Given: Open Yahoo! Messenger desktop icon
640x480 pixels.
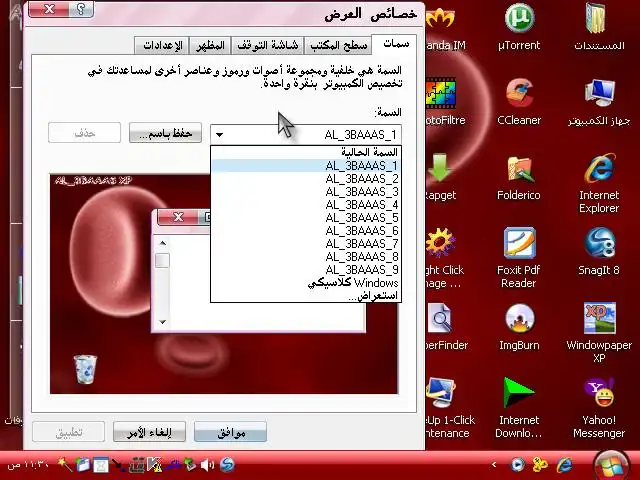Looking at the screenshot, I should (x=599, y=407).
